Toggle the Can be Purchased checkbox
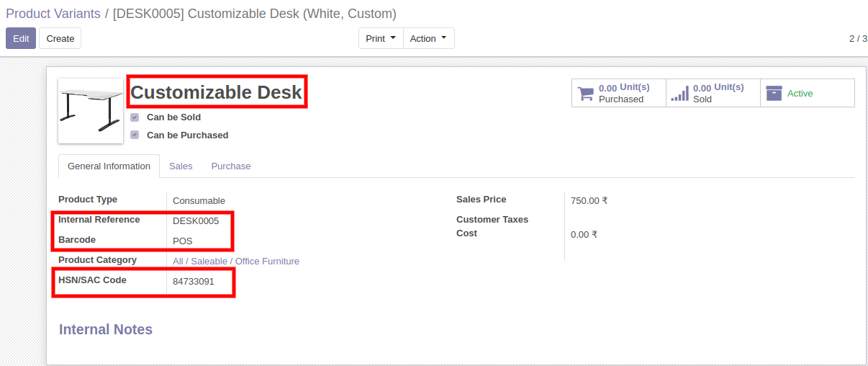This screenshot has width=868, height=366. point(135,135)
